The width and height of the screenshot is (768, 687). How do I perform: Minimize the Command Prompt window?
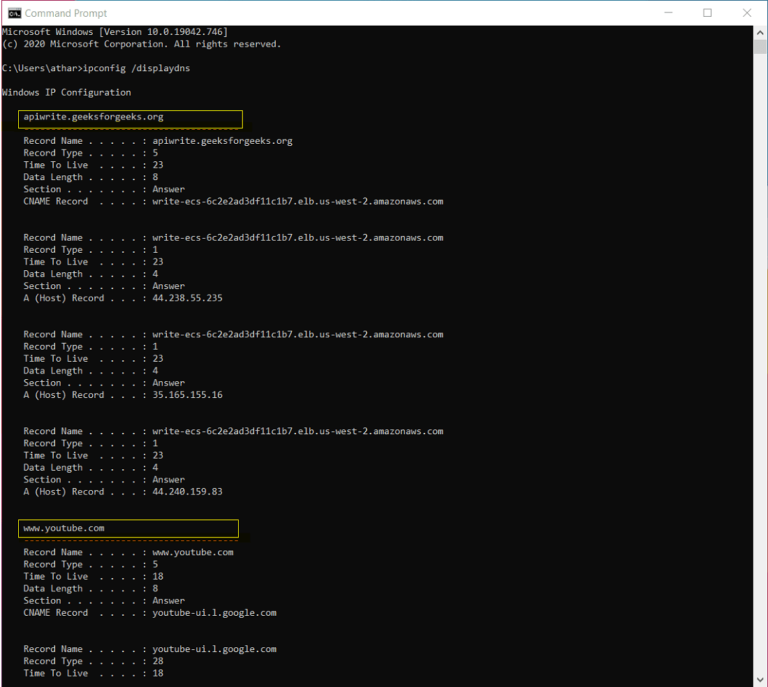coord(668,13)
